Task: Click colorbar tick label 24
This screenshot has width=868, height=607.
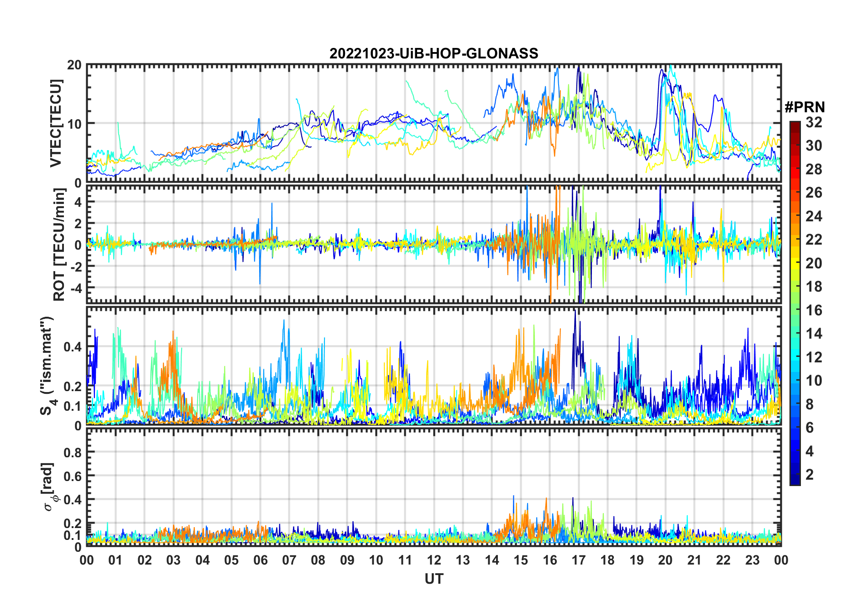Action: click(x=814, y=216)
